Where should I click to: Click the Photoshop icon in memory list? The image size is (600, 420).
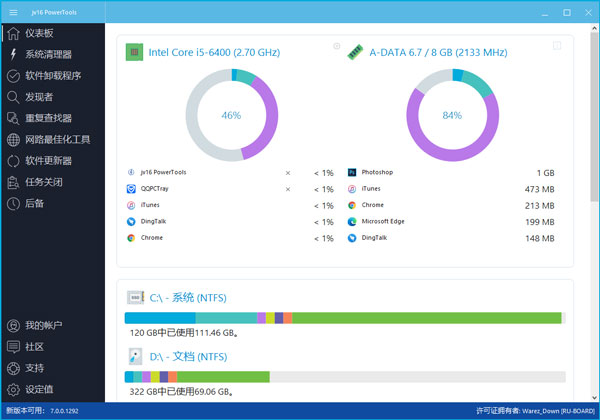pos(352,172)
